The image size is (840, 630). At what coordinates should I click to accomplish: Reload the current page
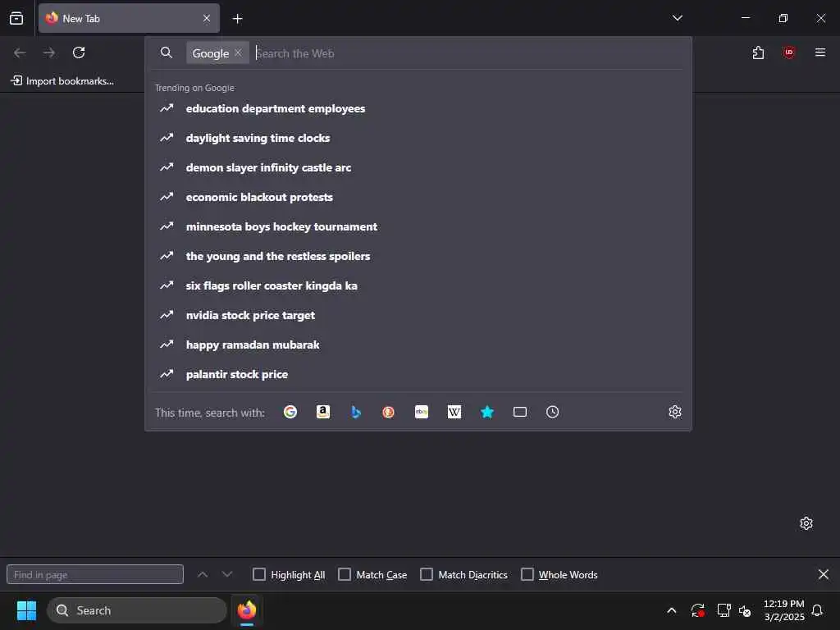pyautogui.click(x=79, y=52)
